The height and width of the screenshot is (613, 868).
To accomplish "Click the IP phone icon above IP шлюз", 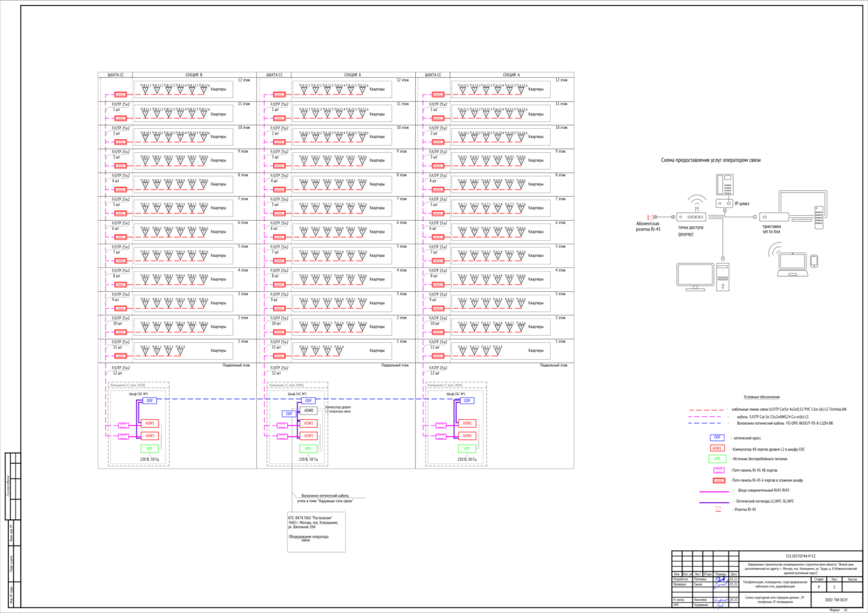I will [724, 184].
